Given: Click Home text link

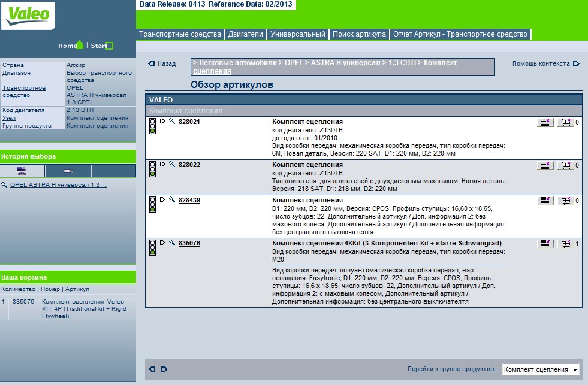Looking at the screenshot, I should tap(68, 46).
